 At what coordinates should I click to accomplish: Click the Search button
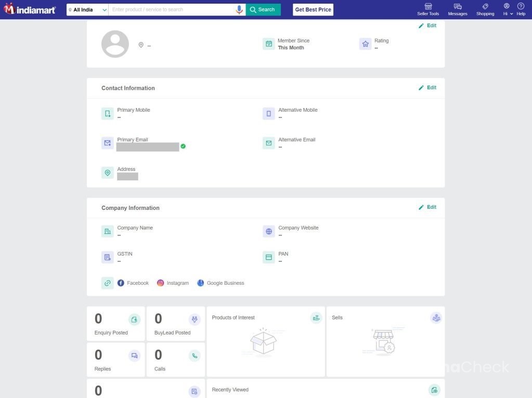(x=263, y=9)
